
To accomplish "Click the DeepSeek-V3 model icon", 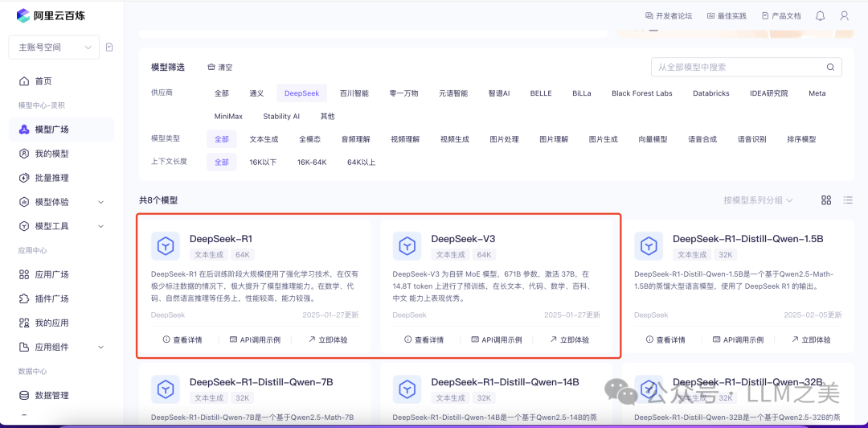I will tap(407, 246).
